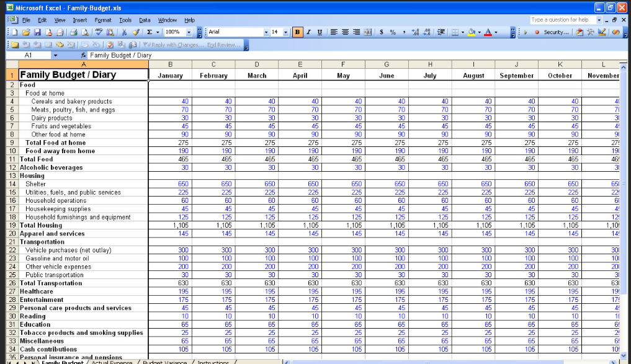Expand the Zoom percentage dropdown
This screenshot has width=631, height=364.
189,32
